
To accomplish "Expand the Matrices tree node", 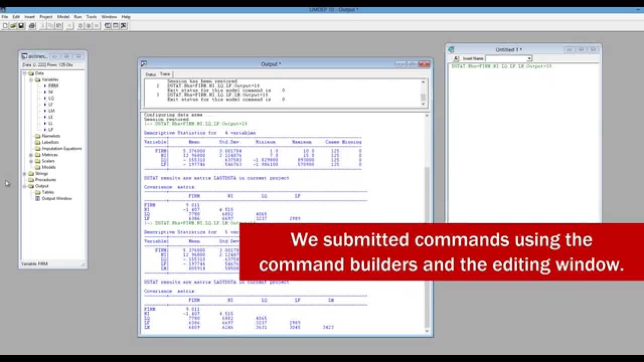I will (31, 155).
